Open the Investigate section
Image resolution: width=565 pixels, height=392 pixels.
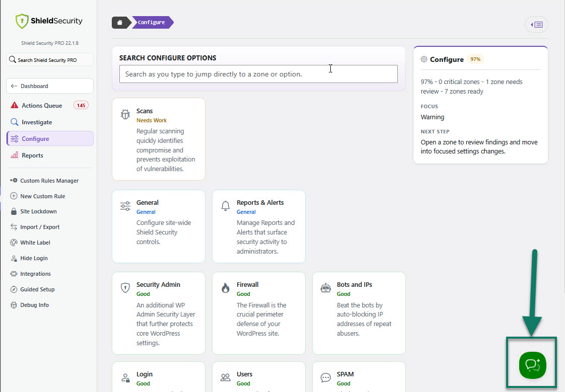click(x=50, y=122)
